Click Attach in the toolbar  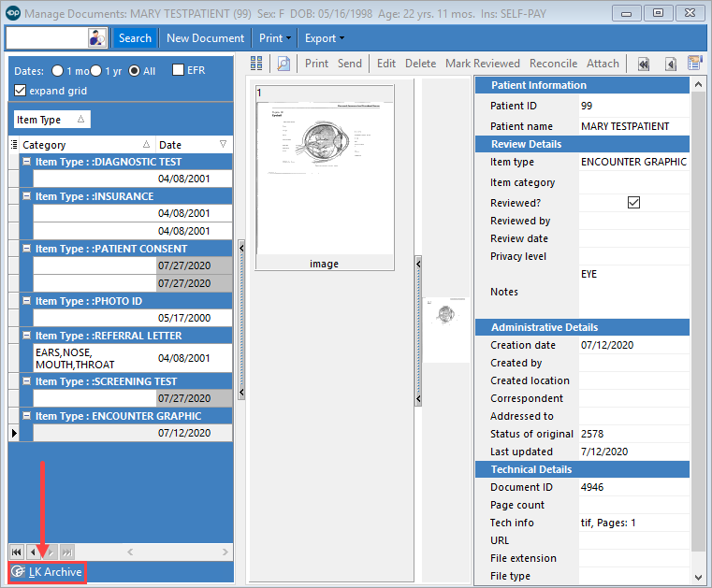[603, 64]
